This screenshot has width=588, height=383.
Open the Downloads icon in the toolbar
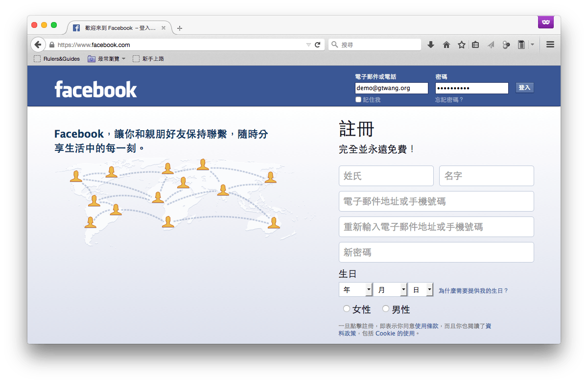[430, 44]
